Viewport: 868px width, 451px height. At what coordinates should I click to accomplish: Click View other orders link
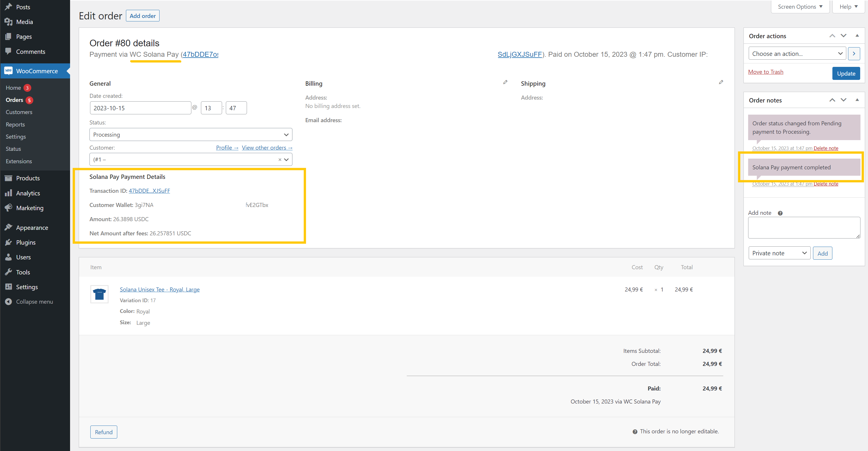[x=267, y=148]
